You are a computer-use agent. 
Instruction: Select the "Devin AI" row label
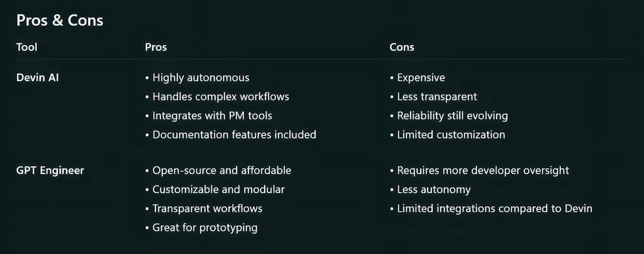(x=38, y=78)
